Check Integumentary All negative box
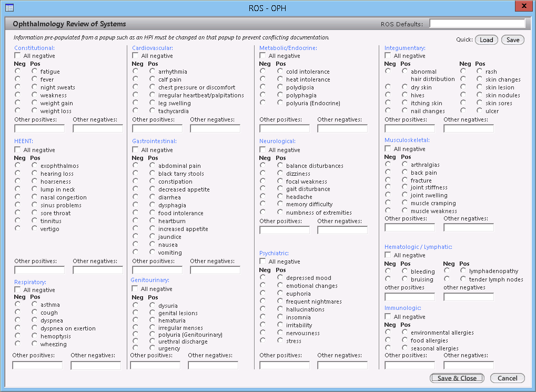536x392 pixels. coord(388,55)
